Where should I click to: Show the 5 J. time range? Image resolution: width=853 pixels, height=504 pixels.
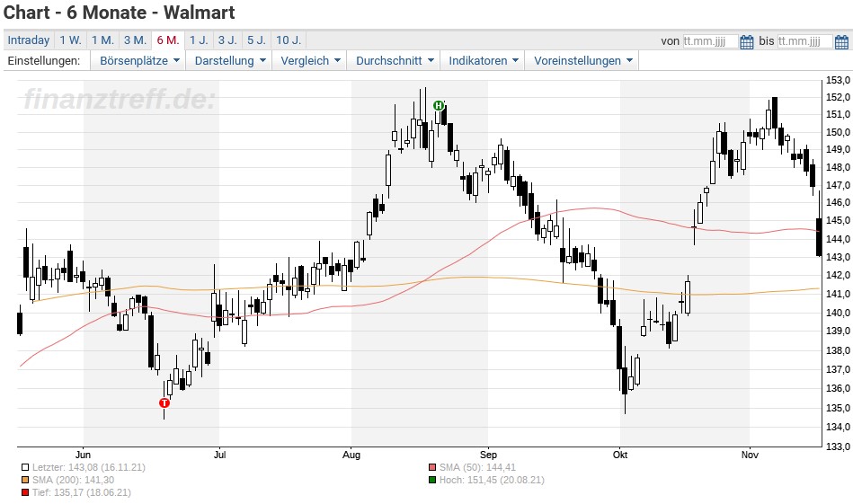pos(256,40)
